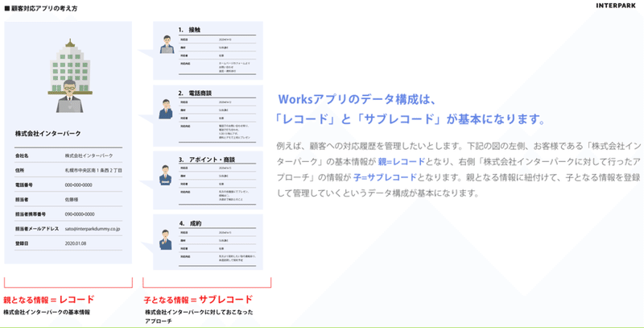Select the person icon in the アポイント・商談 card

[x=165, y=175]
